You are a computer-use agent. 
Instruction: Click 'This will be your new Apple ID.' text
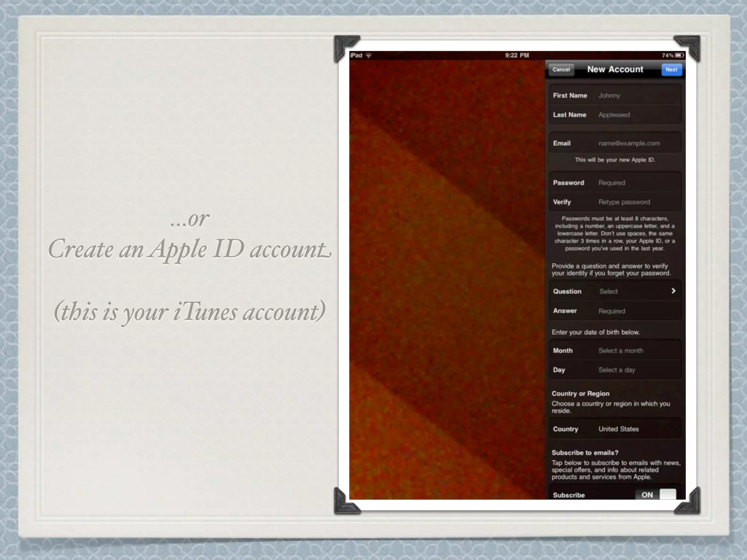point(615,160)
